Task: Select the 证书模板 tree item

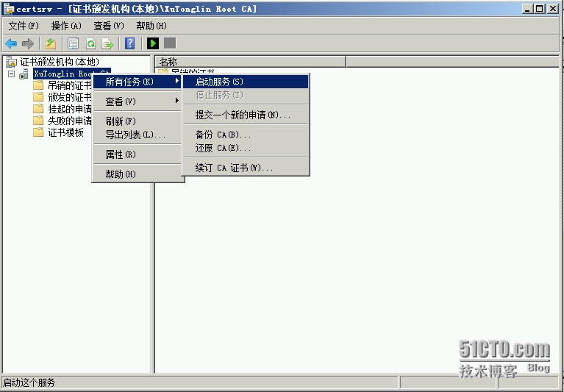Action: pyautogui.click(x=66, y=132)
